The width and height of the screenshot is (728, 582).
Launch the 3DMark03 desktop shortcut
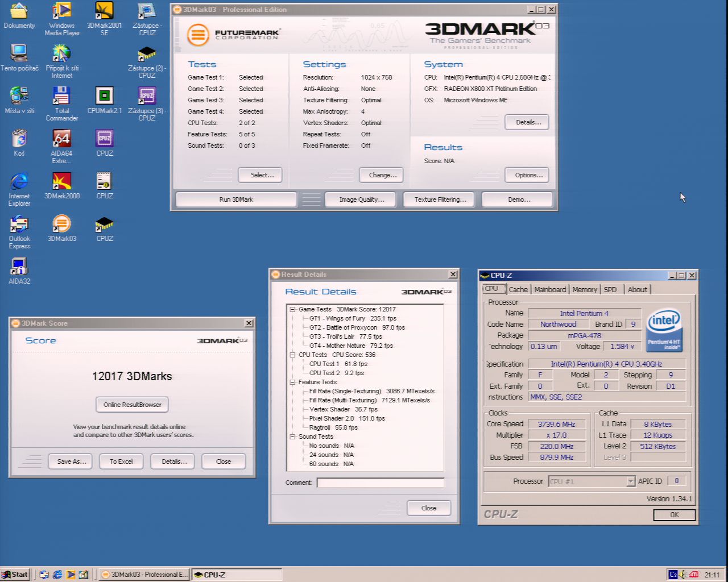point(61,228)
